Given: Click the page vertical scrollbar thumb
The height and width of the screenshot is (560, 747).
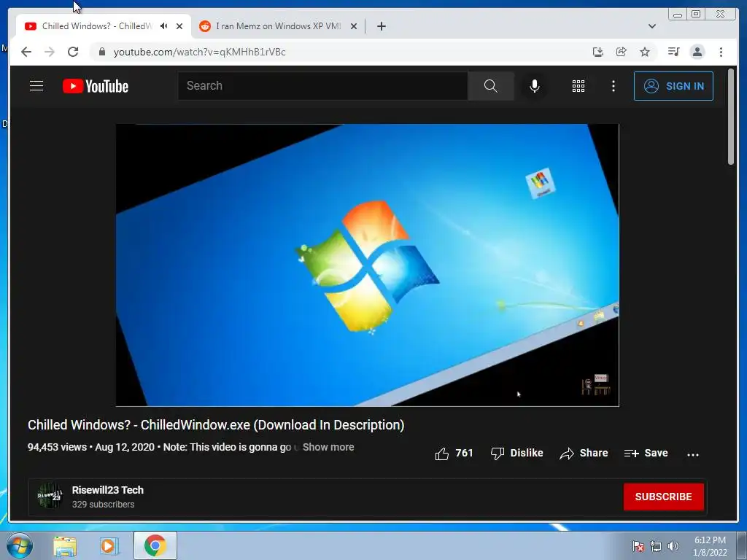Looking at the screenshot, I should [731, 117].
